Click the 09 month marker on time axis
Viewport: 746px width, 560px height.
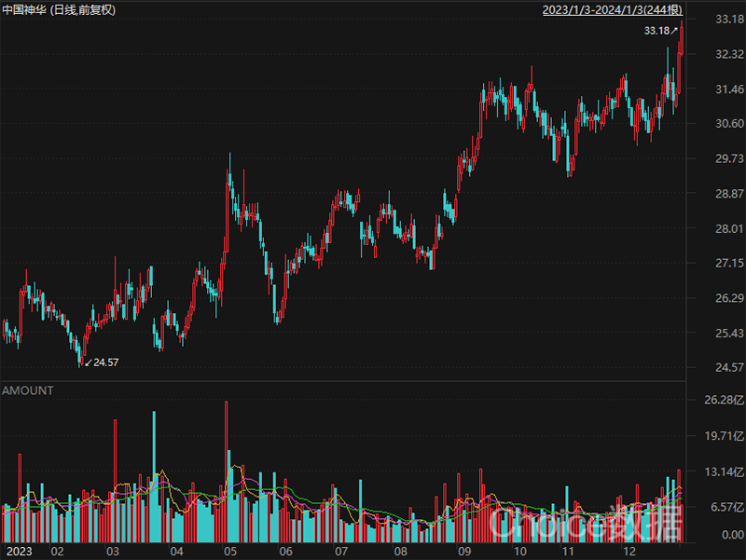(x=463, y=551)
